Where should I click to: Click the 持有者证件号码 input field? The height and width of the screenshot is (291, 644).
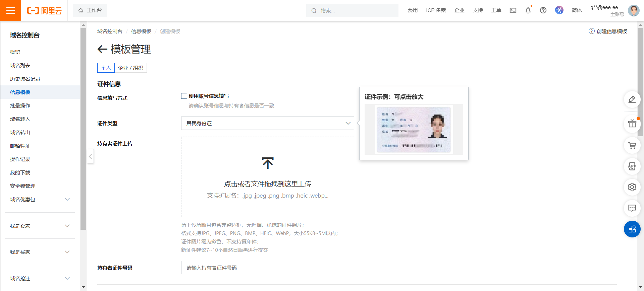[x=267, y=268]
